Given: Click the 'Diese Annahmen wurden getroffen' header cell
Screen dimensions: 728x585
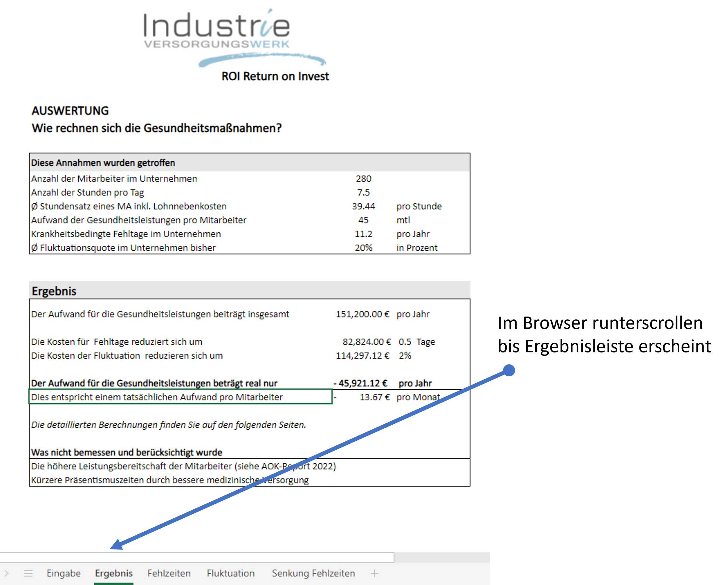Looking at the screenshot, I should coord(103,163).
